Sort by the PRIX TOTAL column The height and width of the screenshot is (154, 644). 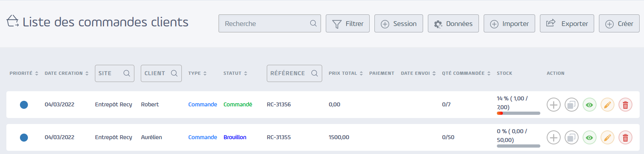click(x=346, y=74)
